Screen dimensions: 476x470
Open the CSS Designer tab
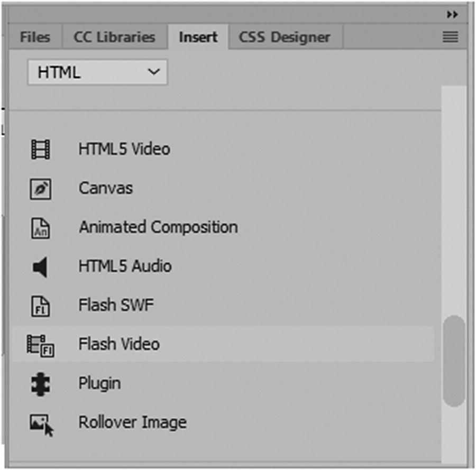click(285, 38)
